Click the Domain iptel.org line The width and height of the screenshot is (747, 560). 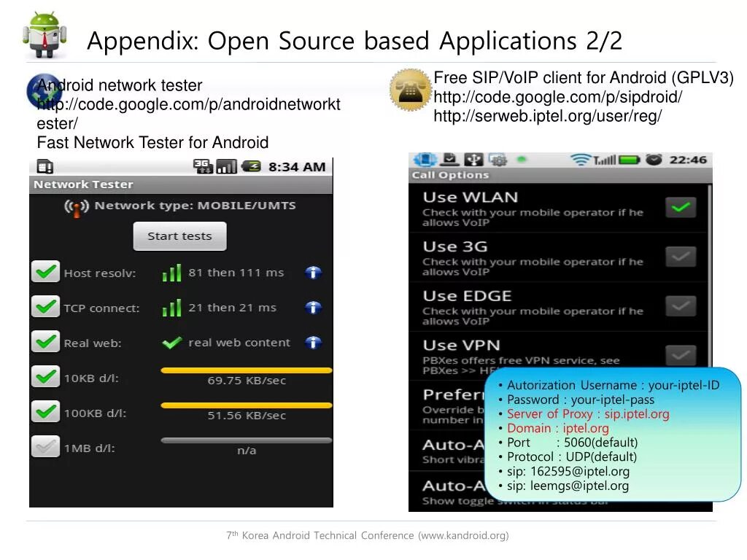click(558, 428)
